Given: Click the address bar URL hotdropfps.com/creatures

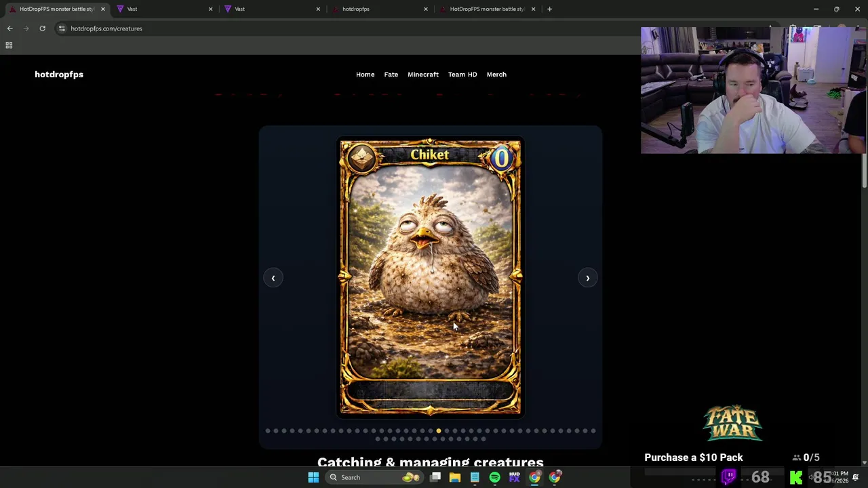Looking at the screenshot, I should coord(106,28).
